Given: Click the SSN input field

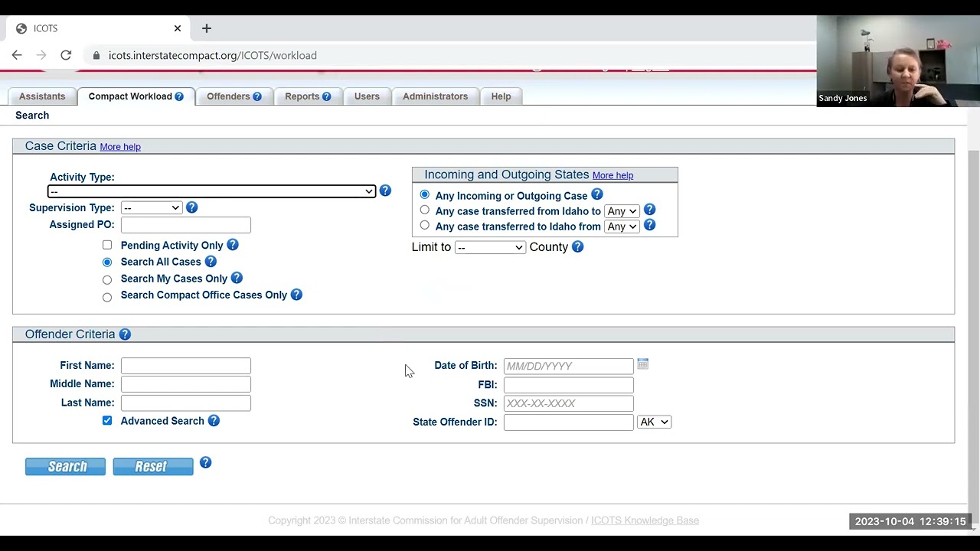Looking at the screenshot, I should point(569,403).
